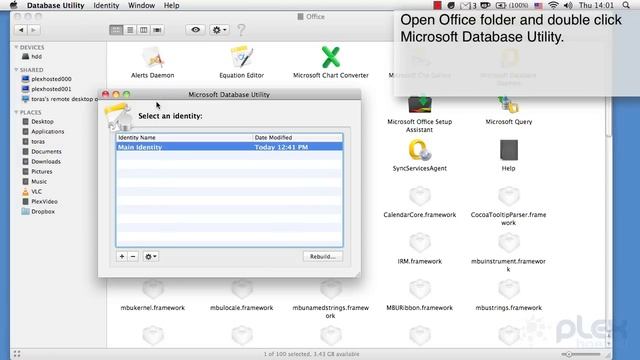Add a new identity with plus button
This screenshot has width=640, height=360.
(x=122, y=256)
